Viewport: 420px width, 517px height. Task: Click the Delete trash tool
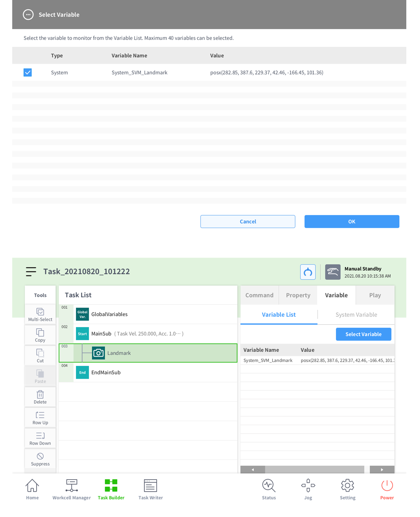pos(40,397)
